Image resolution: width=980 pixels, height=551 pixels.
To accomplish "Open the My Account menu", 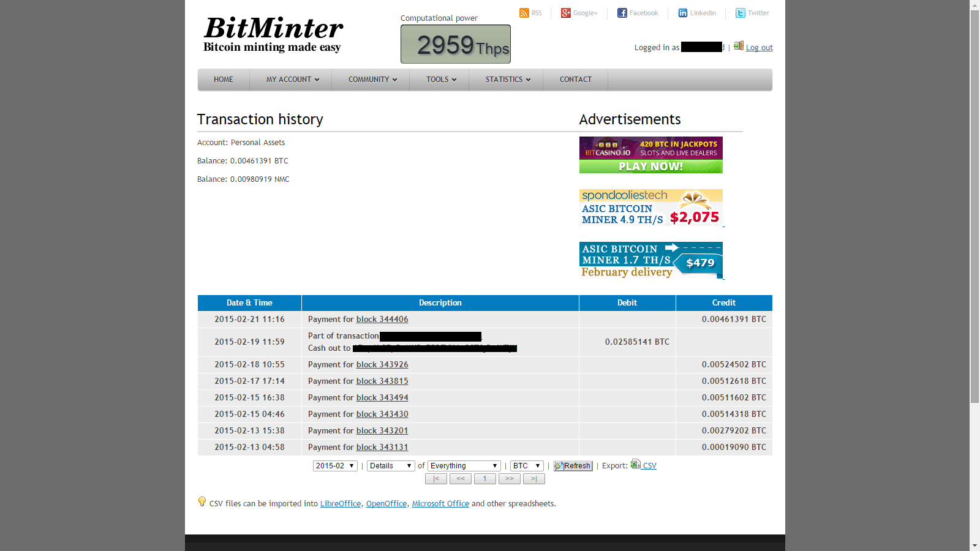I will pos(293,80).
